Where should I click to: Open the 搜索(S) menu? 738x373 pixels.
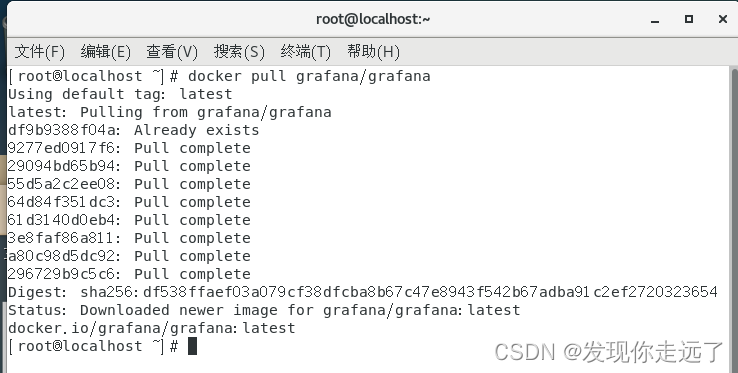point(239,51)
